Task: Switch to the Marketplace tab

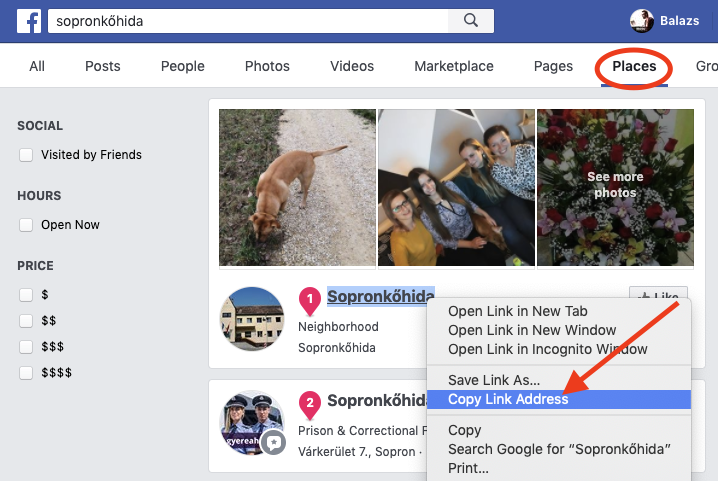Action: 454,66
